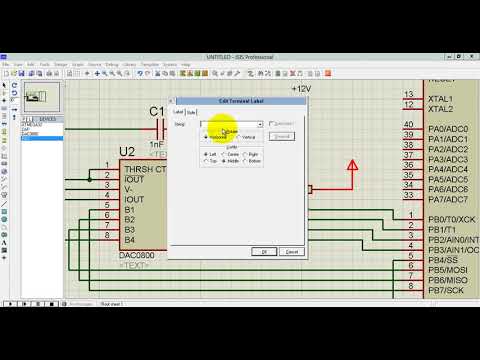Select the Centre justify radio button
This screenshot has width=480, height=360.
[x=224, y=154]
